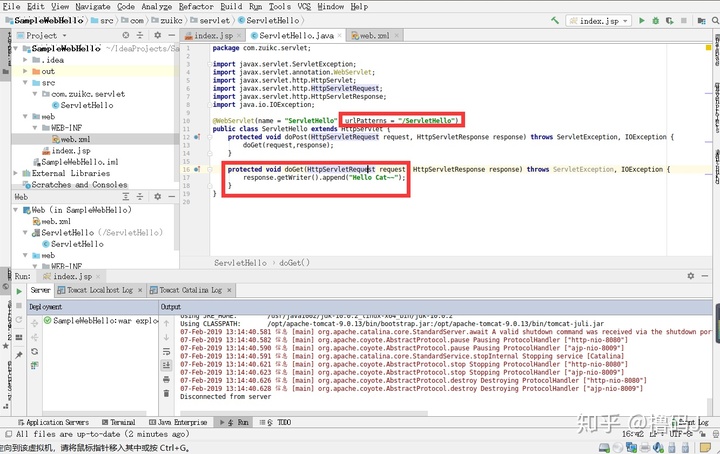Expand External Libraries node
The width and height of the screenshot is (720, 454).
click(16, 173)
